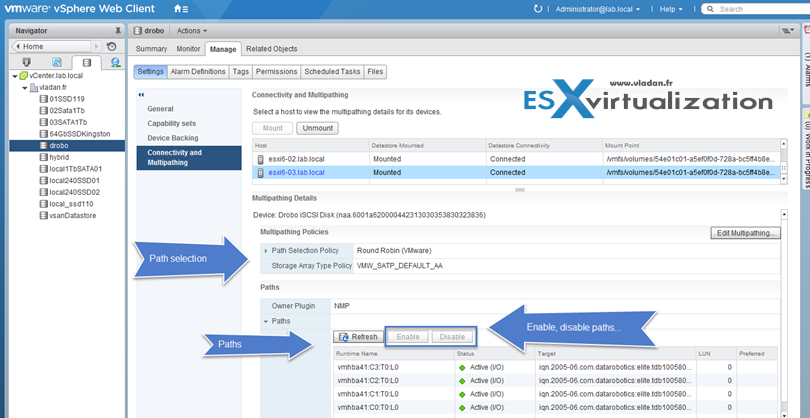Collapse vladan.fr tree node
Screen dimensions: 810x418
(25, 88)
